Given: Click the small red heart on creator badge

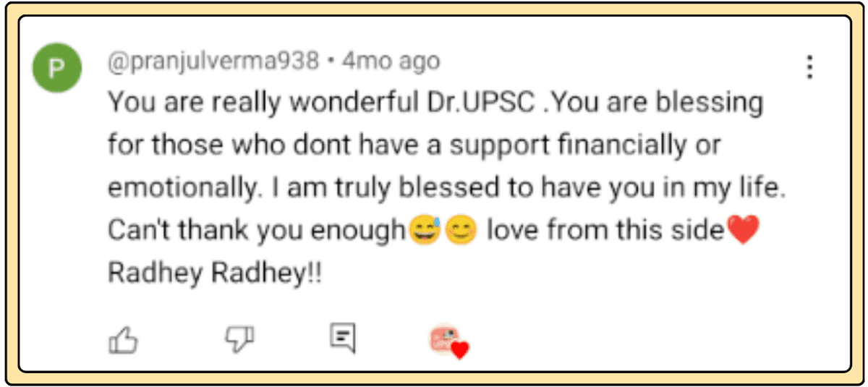Looking at the screenshot, I should tap(460, 351).
